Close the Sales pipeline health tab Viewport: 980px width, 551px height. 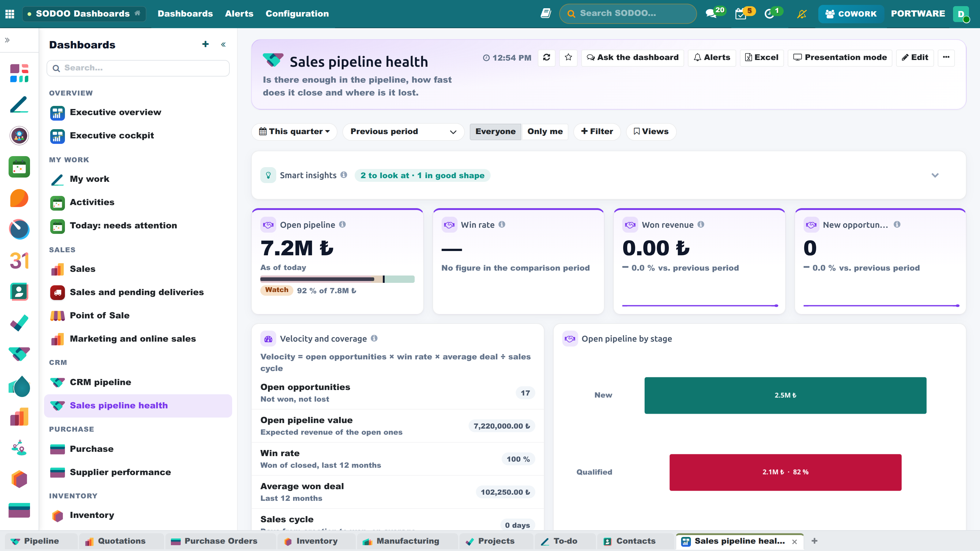794,542
